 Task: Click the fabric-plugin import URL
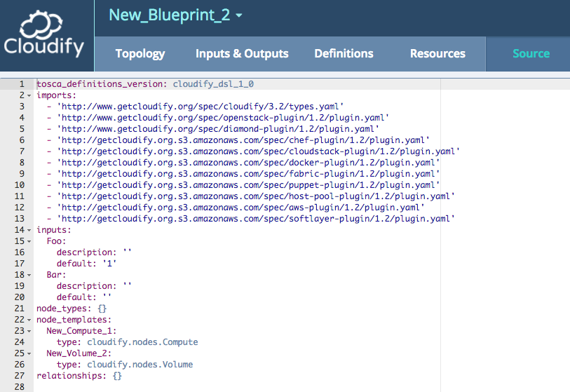(x=248, y=174)
